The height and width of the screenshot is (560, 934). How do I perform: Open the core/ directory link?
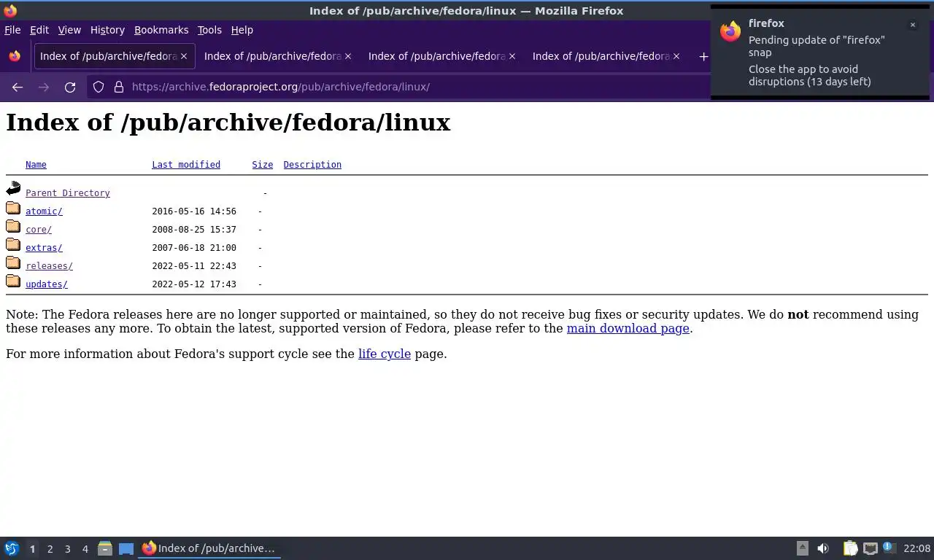(x=39, y=230)
